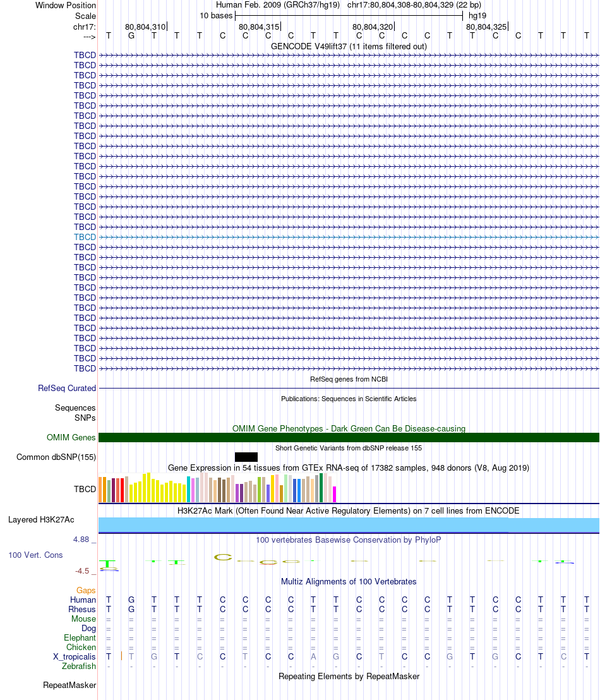The width and height of the screenshot is (600, 700).
Task: Click the Sequences SNPs track label
Action: point(75,413)
